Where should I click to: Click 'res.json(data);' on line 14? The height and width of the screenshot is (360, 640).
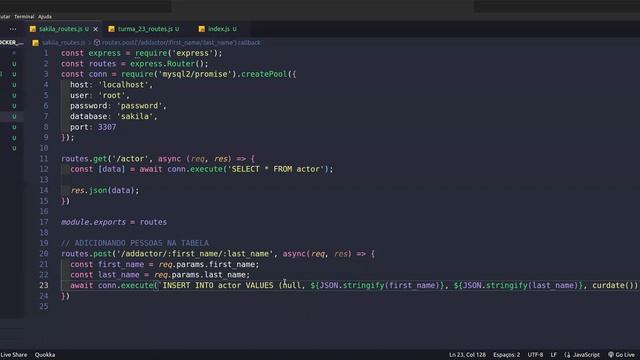coord(105,190)
